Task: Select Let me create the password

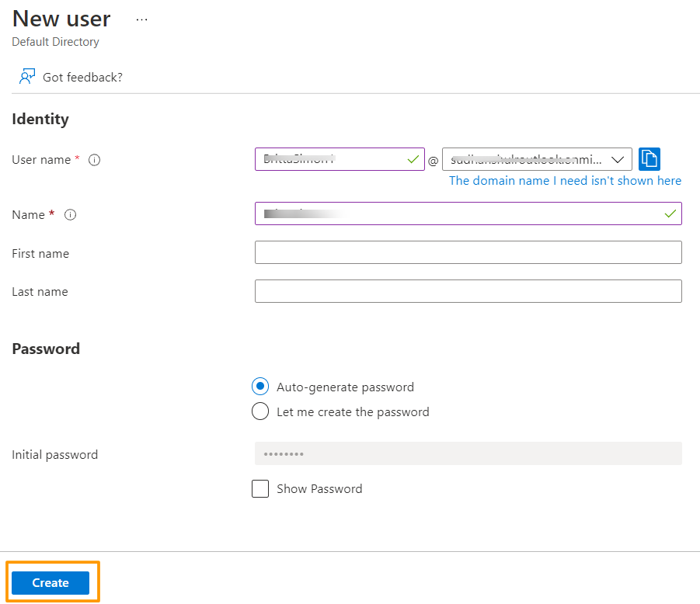Action: pyautogui.click(x=260, y=412)
